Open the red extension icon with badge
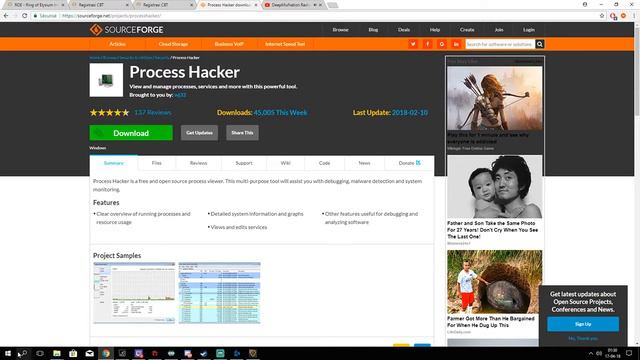The height and width of the screenshot is (360, 640). (613, 16)
